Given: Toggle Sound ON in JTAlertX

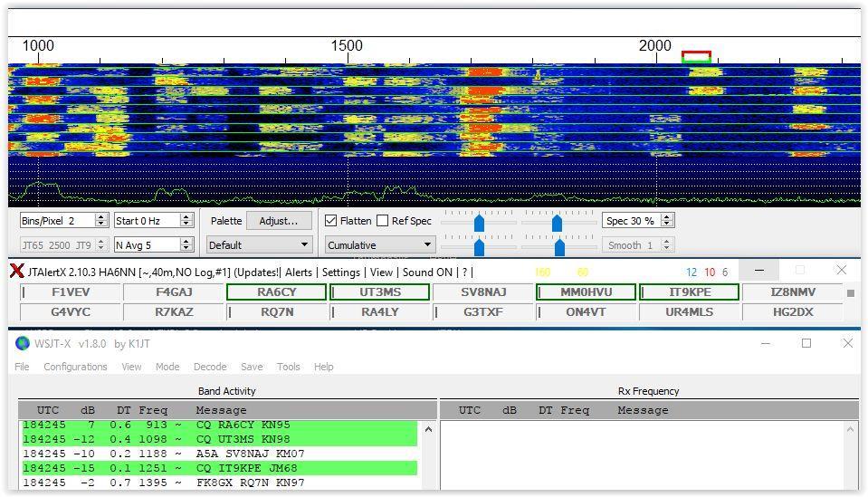Looking at the screenshot, I should (427, 272).
